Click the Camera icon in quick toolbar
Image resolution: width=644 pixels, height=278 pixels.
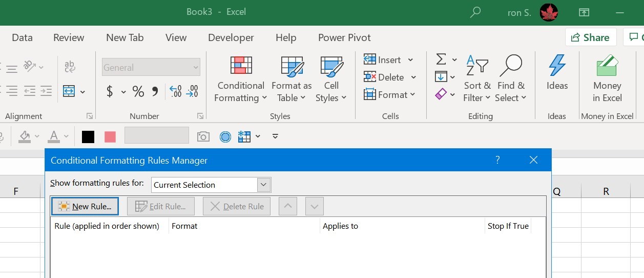(x=203, y=136)
